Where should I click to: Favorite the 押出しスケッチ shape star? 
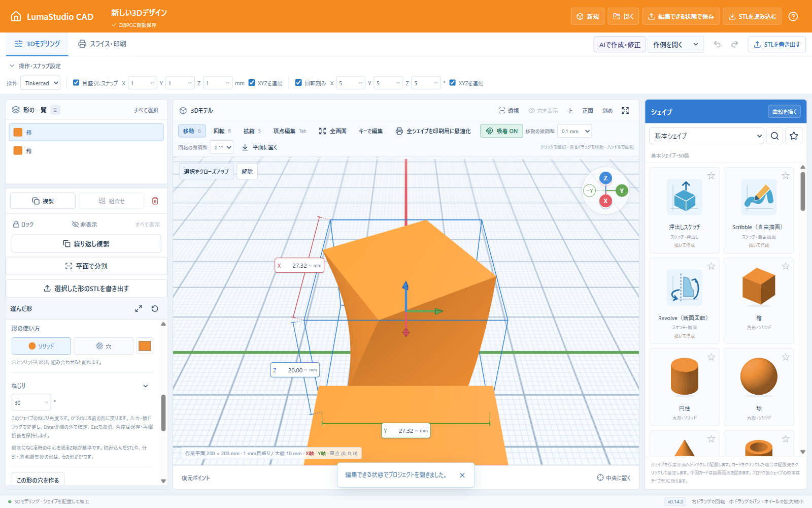(x=711, y=176)
